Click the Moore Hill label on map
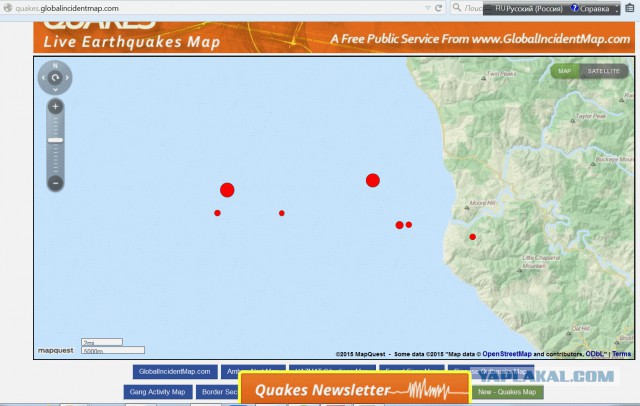 coord(482,203)
